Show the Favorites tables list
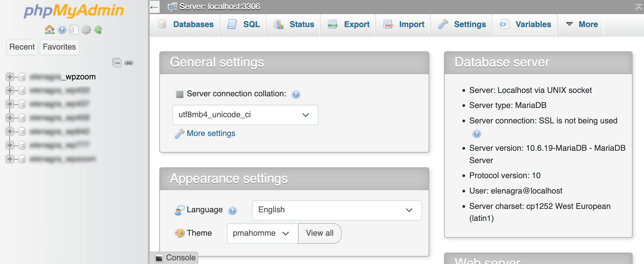This screenshot has width=644, height=264. (59, 47)
